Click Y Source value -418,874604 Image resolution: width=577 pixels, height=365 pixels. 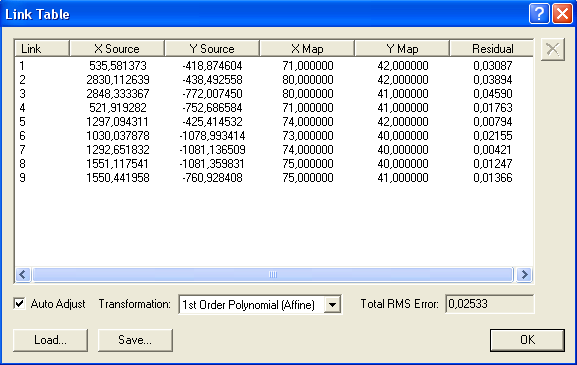point(212,66)
